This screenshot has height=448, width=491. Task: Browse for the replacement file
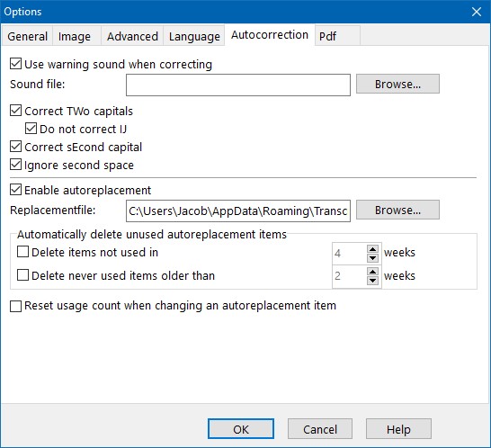[x=397, y=210]
